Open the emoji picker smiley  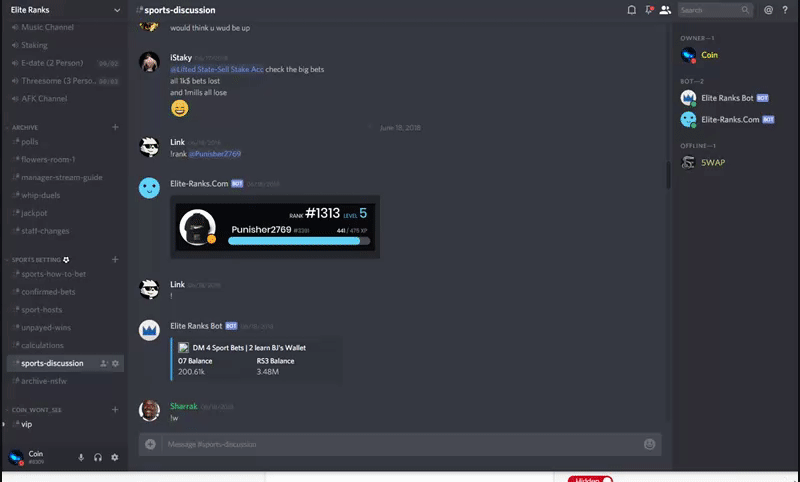[649, 444]
